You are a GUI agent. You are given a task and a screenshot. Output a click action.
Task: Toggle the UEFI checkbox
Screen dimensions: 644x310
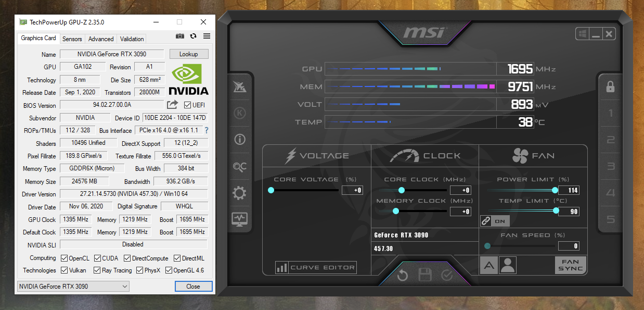tap(188, 105)
